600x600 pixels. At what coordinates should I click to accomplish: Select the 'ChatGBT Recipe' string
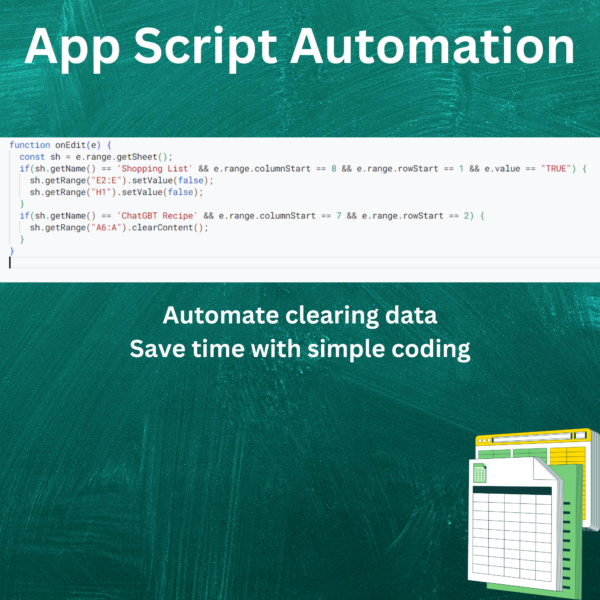pyautogui.click(x=157, y=216)
